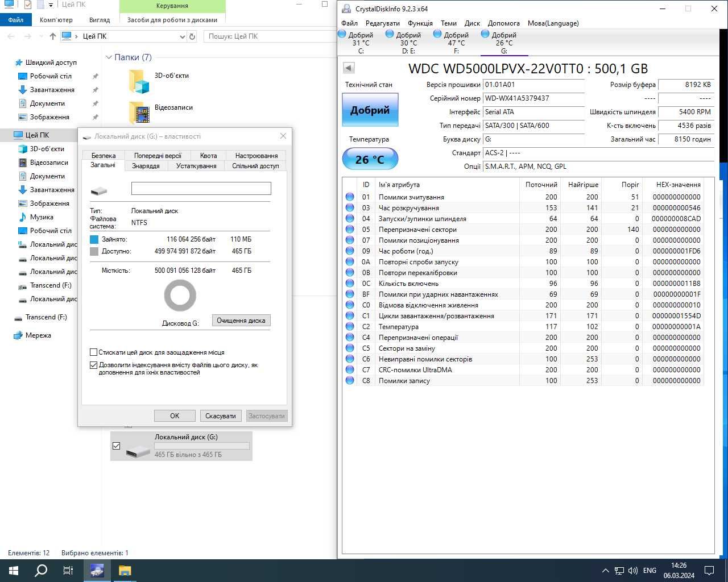Untick the Локальний диск (G:) item checkbox
The image size is (728, 582).
(117, 446)
